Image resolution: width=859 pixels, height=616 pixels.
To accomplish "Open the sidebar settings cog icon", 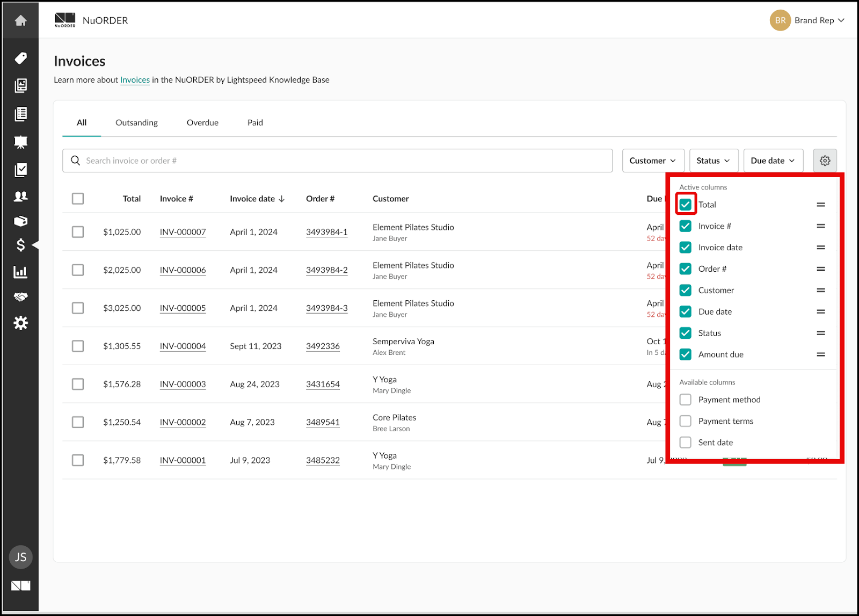I will click(x=20, y=323).
